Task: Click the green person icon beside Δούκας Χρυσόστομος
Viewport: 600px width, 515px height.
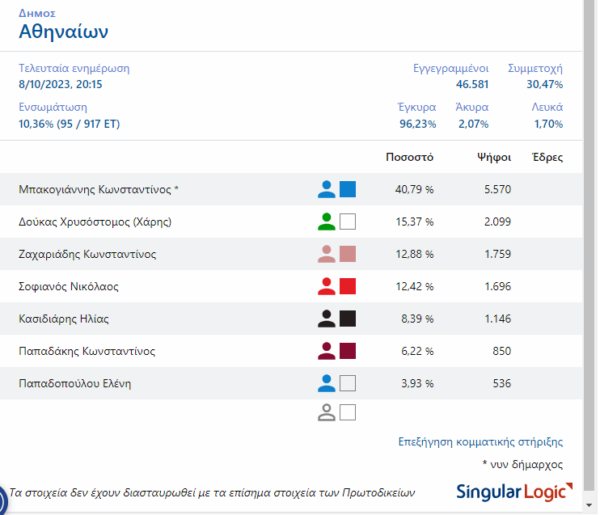Action: 326,222
